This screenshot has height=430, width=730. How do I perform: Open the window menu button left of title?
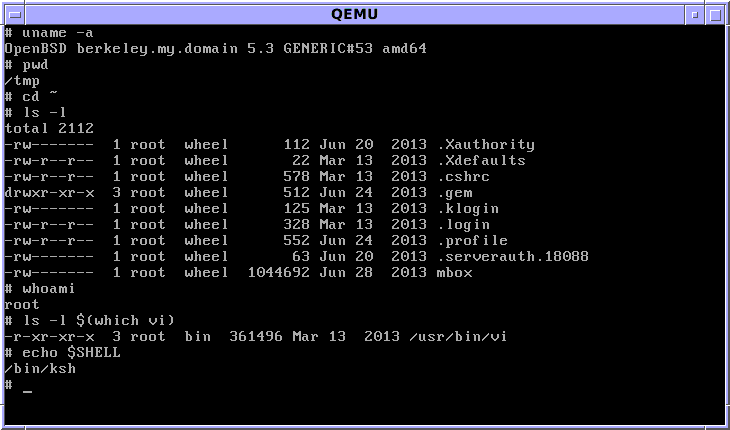13,14
